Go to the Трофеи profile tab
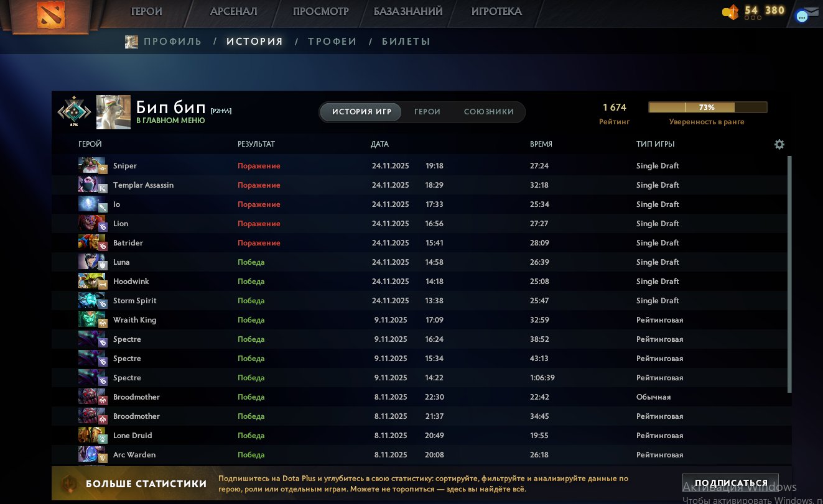The width and height of the screenshot is (823, 504). point(332,42)
